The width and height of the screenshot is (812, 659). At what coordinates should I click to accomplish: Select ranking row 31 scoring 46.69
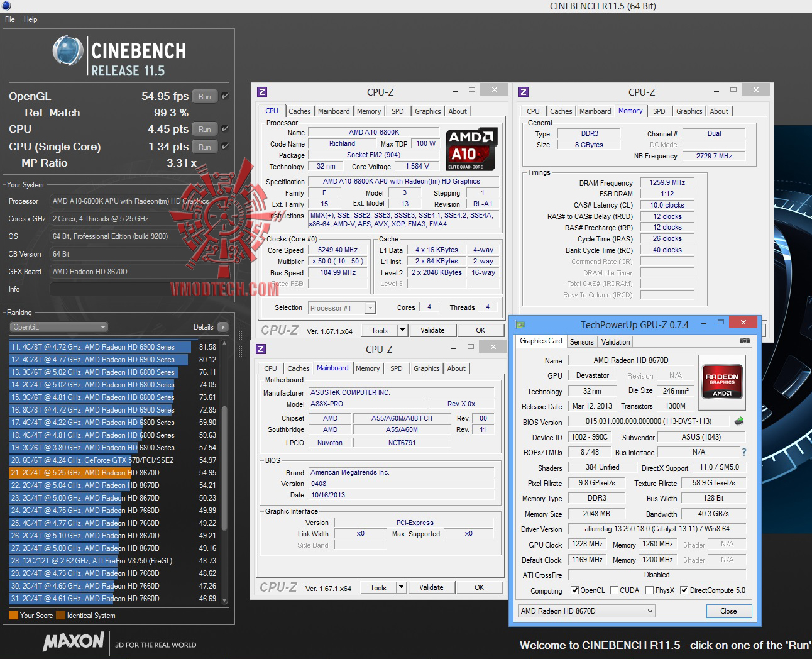113,599
